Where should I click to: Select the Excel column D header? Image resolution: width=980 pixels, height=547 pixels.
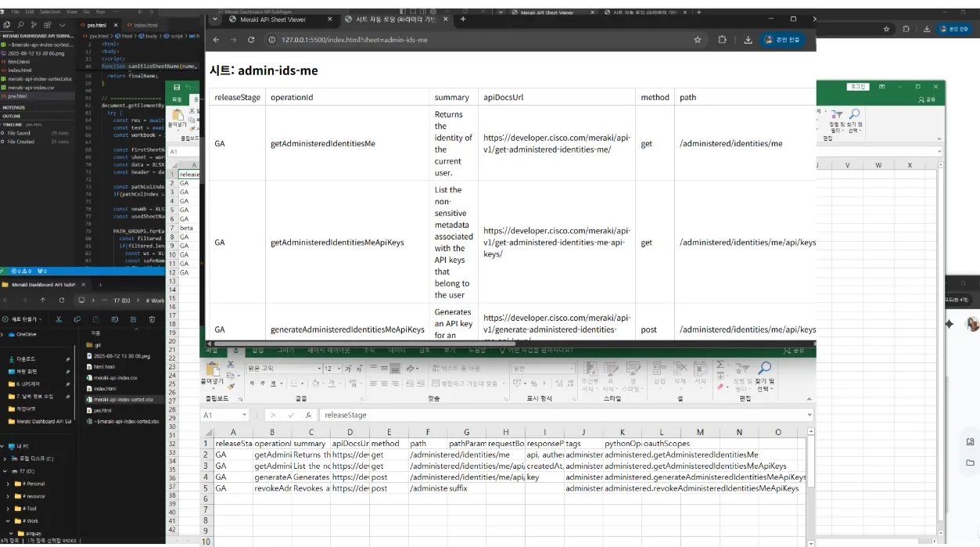[350, 432]
